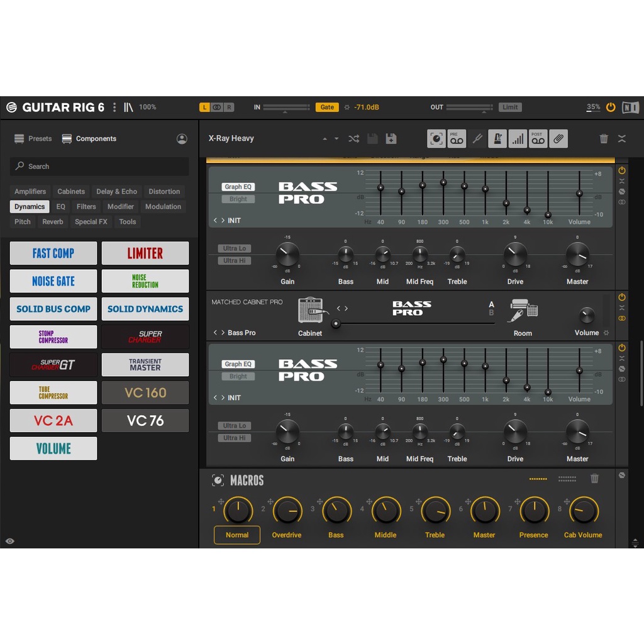Collapse the first Bass Pro component

[x=622, y=180]
